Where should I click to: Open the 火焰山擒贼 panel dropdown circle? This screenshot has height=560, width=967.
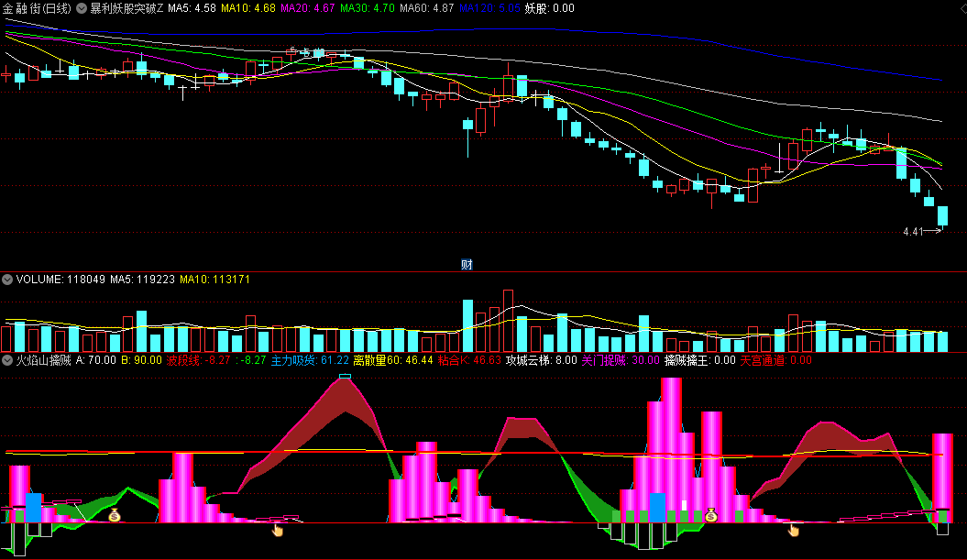7,360
